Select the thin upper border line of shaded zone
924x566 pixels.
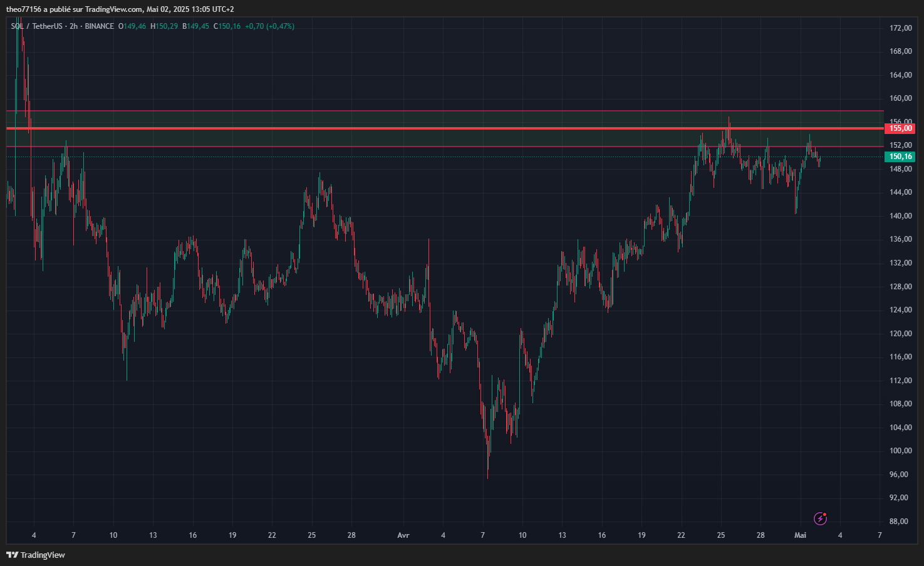tap(439, 111)
